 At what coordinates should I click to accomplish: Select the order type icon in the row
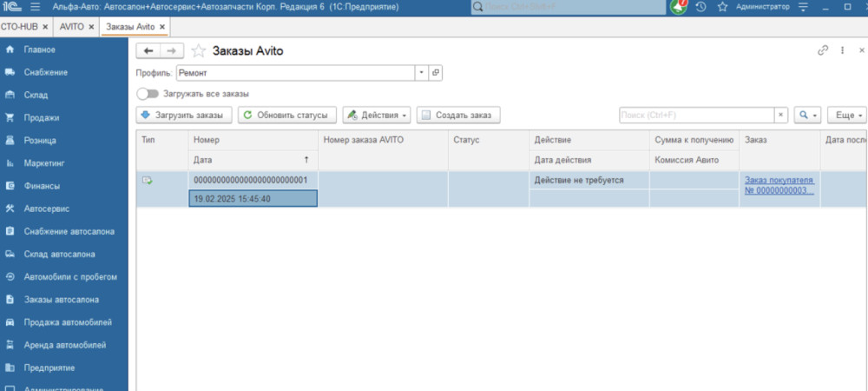(147, 180)
